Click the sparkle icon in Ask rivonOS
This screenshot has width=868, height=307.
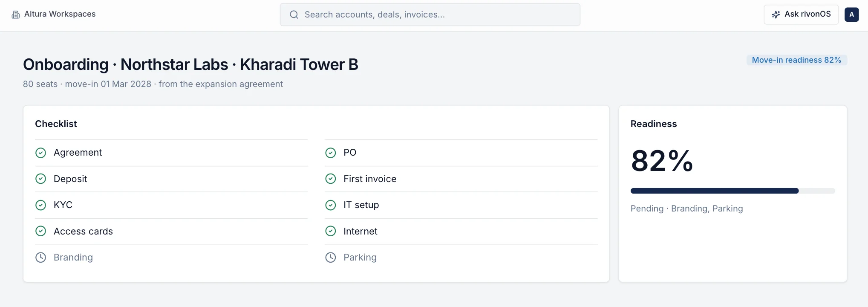point(776,14)
